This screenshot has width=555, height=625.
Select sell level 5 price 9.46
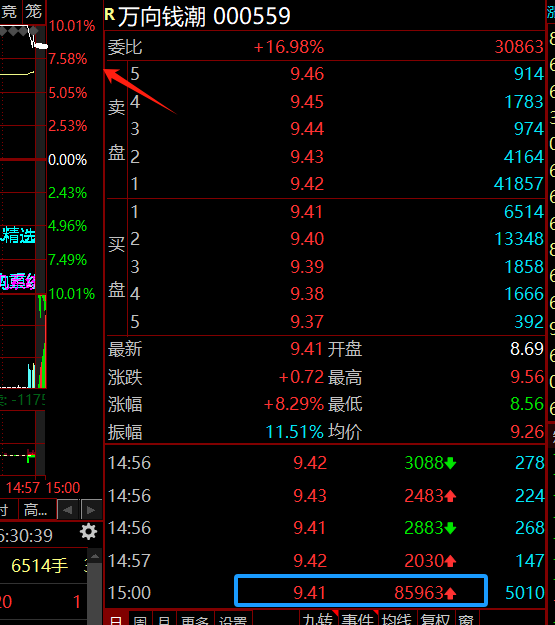[307, 74]
